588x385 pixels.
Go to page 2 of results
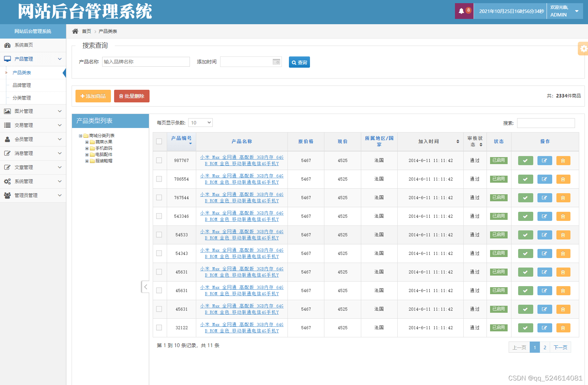pyautogui.click(x=545, y=347)
